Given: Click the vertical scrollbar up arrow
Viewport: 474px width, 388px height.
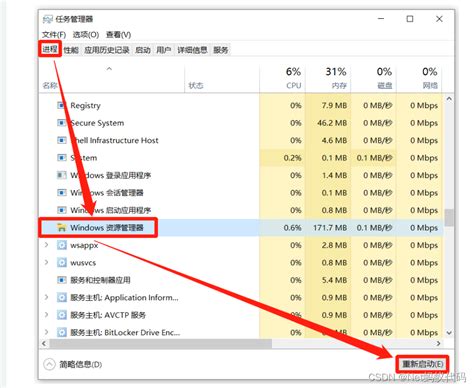Looking at the screenshot, I should pyautogui.click(x=449, y=99).
